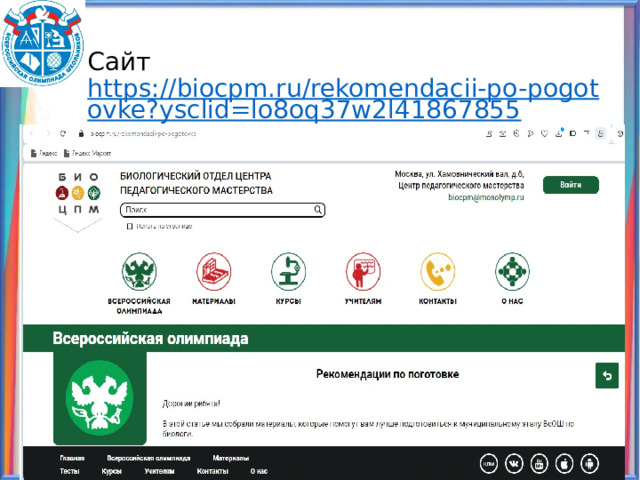Open the Учителям section icon

coord(363,271)
